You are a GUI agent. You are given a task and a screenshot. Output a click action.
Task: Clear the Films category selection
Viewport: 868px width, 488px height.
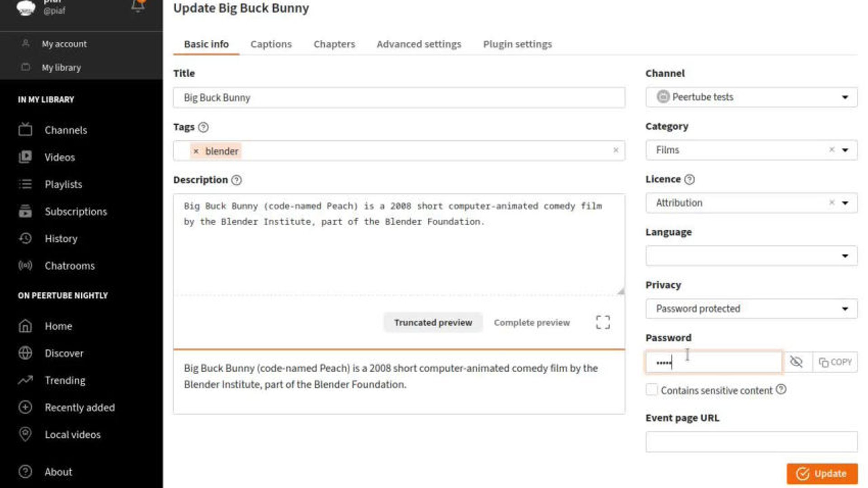click(x=831, y=150)
